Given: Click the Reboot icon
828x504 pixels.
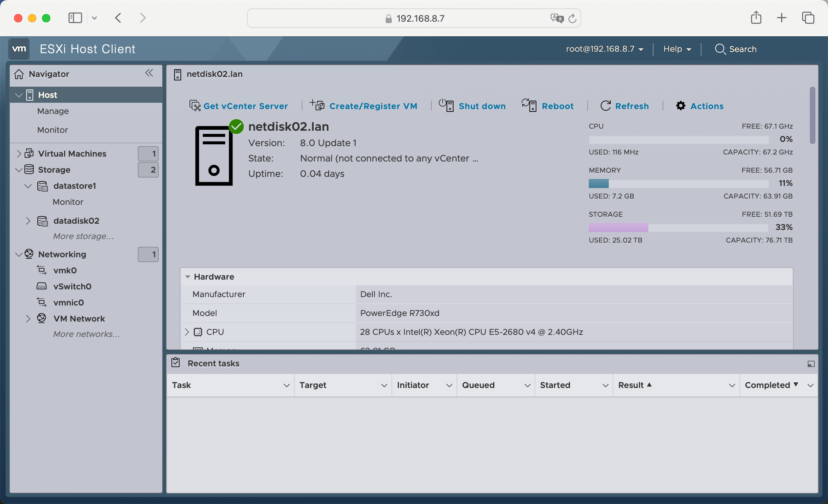Looking at the screenshot, I should (x=529, y=105).
